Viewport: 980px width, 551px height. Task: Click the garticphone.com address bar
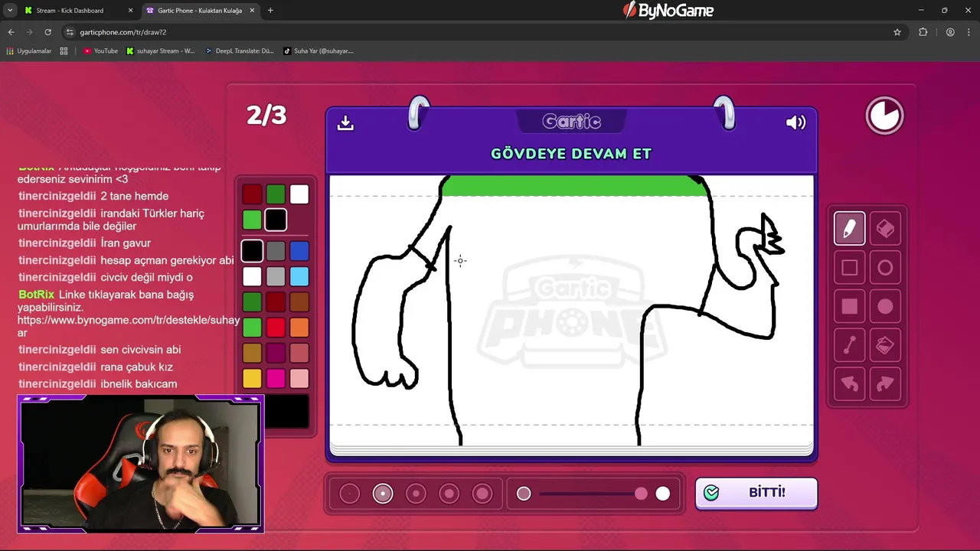[x=482, y=32]
